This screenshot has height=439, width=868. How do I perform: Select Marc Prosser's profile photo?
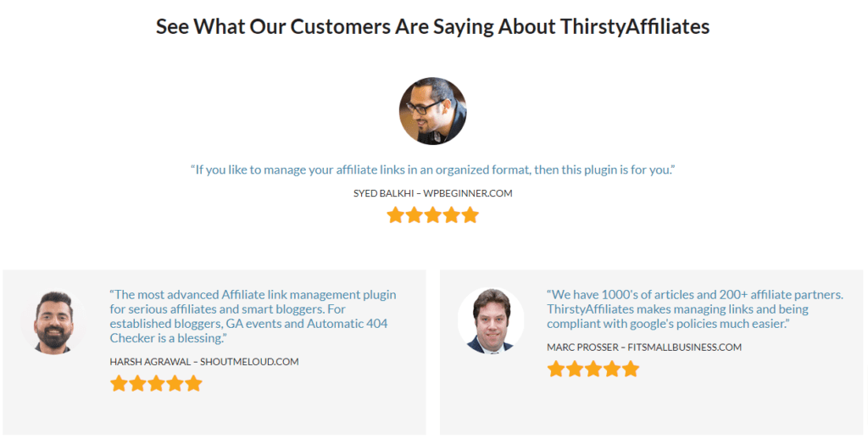coord(490,321)
